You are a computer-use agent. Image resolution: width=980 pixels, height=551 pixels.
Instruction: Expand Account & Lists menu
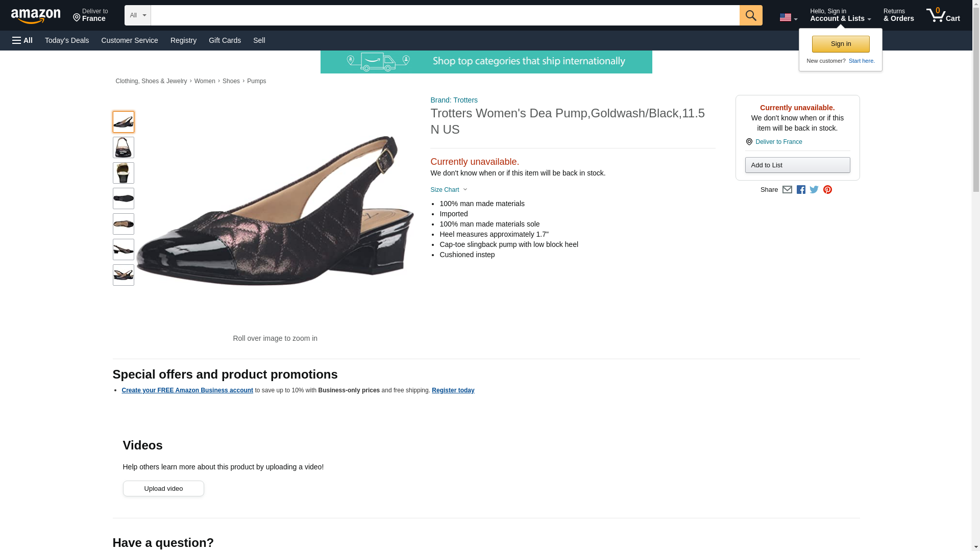click(x=840, y=15)
